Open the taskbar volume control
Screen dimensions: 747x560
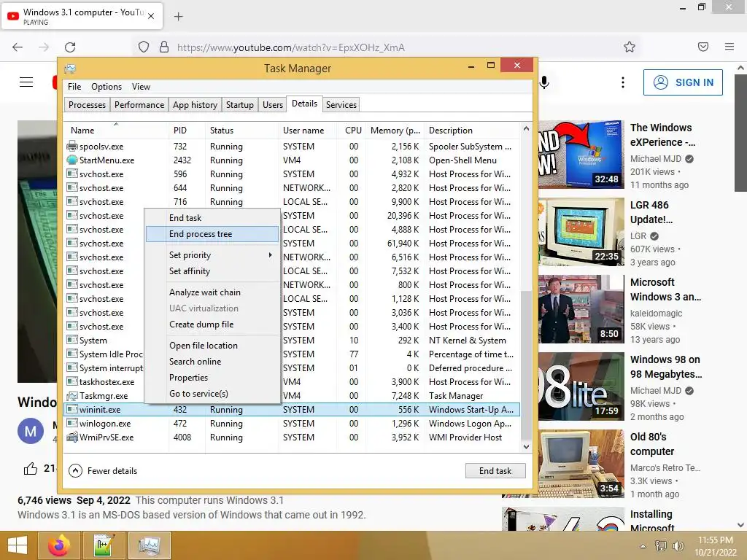point(678,546)
